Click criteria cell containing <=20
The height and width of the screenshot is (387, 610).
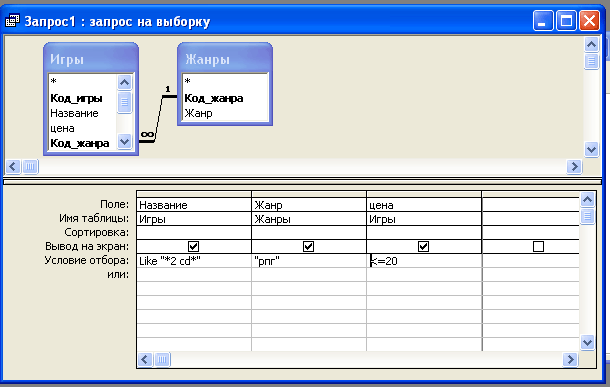click(x=424, y=261)
